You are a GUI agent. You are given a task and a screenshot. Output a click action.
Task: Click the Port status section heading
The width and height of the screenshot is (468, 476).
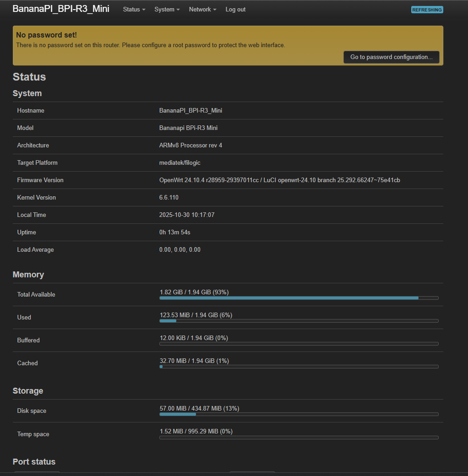[x=34, y=462]
